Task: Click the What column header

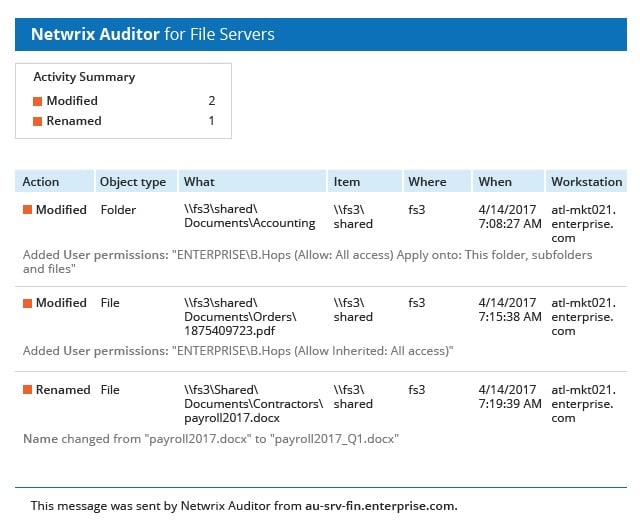Action: click(x=253, y=181)
